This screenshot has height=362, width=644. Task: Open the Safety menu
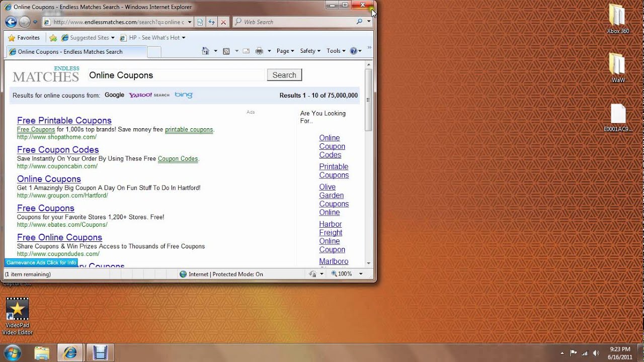(x=310, y=51)
